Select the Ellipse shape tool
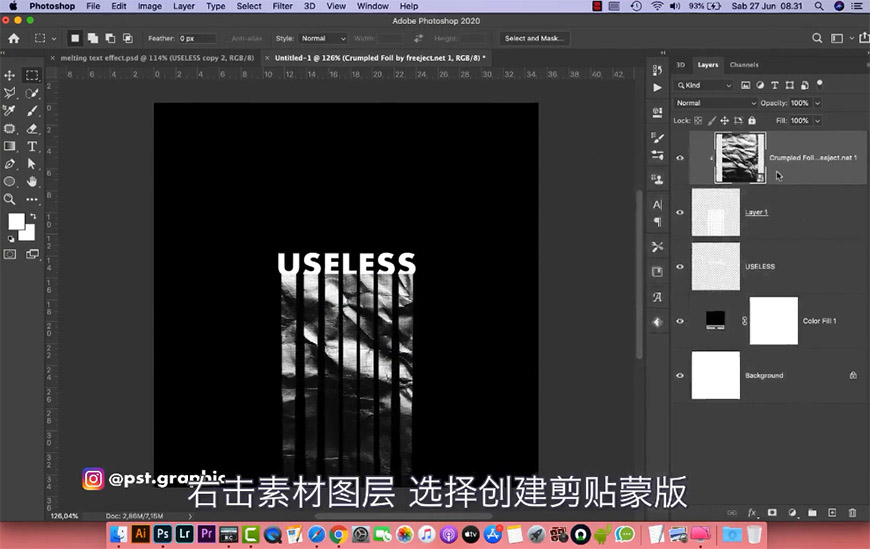Viewport: 870px width, 549px height. tap(9, 182)
